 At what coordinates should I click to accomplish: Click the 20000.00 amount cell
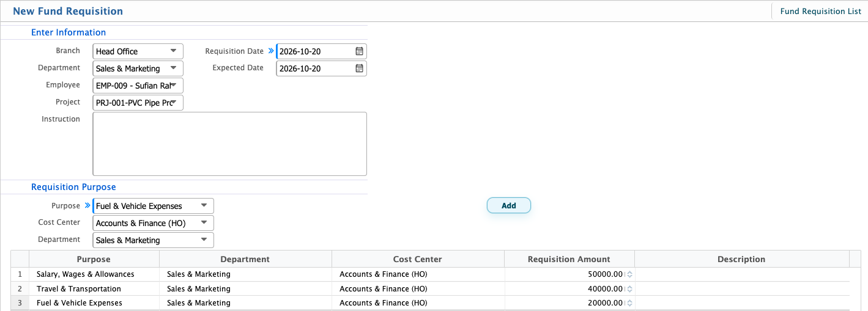(569, 302)
